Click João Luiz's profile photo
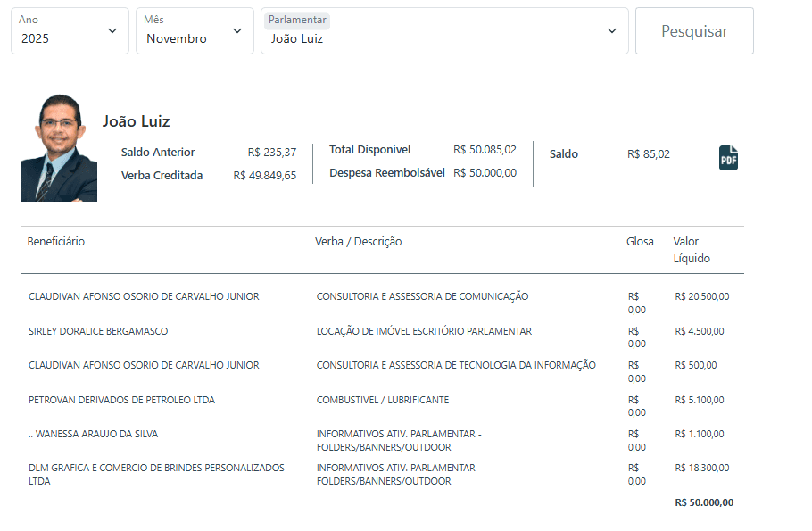 pyautogui.click(x=58, y=147)
